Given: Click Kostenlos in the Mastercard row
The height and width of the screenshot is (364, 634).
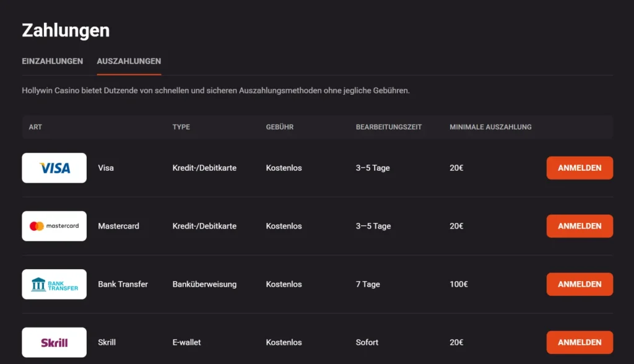Looking at the screenshot, I should (x=284, y=226).
